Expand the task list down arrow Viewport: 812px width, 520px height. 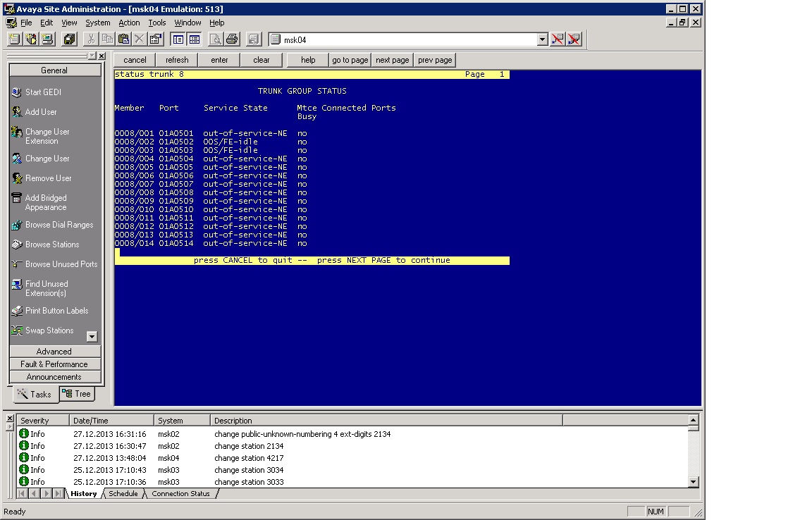click(x=92, y=337)
